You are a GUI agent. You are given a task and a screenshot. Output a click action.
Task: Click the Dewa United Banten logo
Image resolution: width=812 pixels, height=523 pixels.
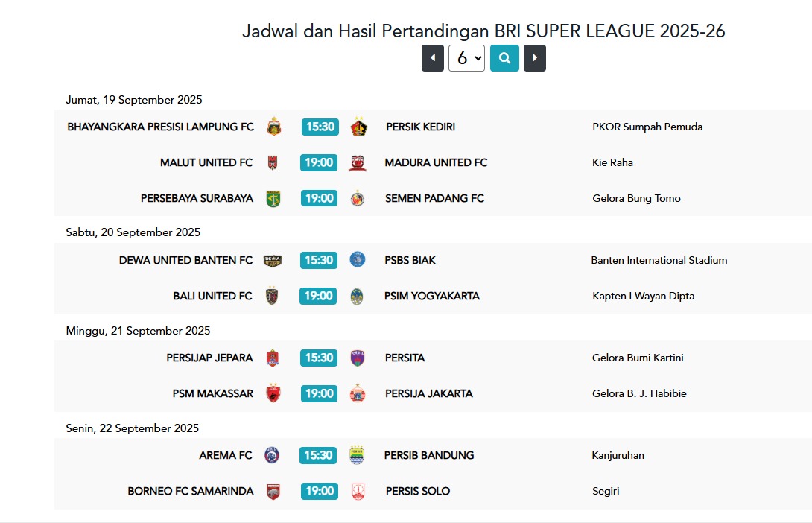pyautogui.click(x=273, y=261)
